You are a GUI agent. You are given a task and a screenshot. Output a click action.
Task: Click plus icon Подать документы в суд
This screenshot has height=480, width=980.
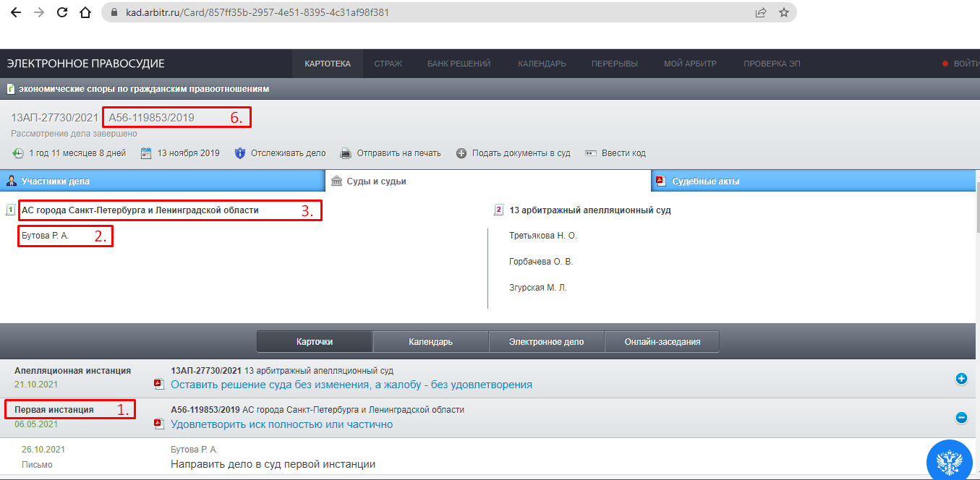click(461, 153)
